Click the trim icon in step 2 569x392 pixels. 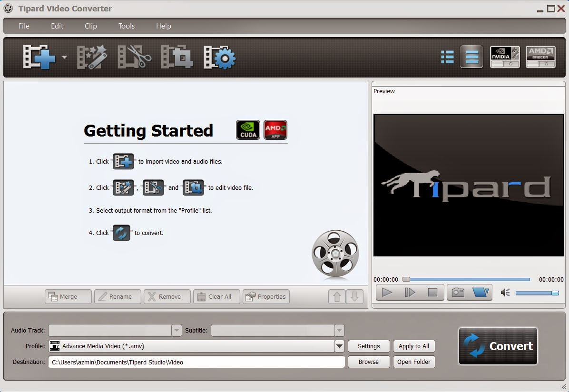153,187
